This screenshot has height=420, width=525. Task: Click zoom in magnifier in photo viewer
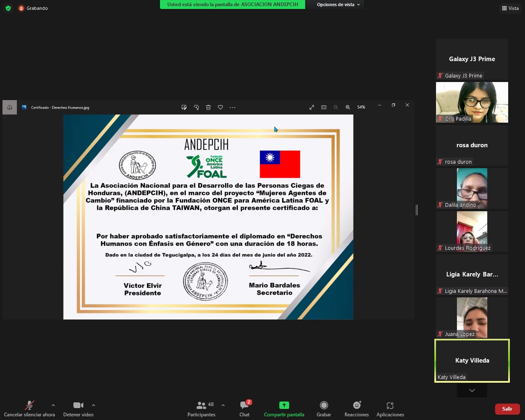click(x=348, y=107)
